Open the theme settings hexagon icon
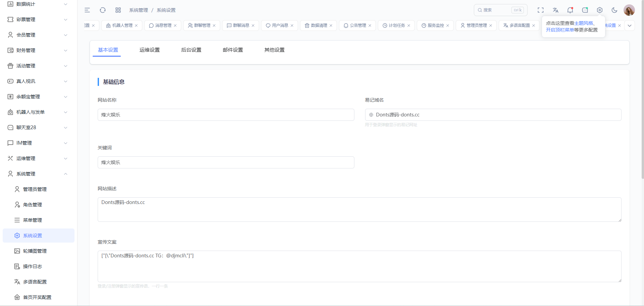The height and width of the screenshot is (306, 644). tap(600, 10)
